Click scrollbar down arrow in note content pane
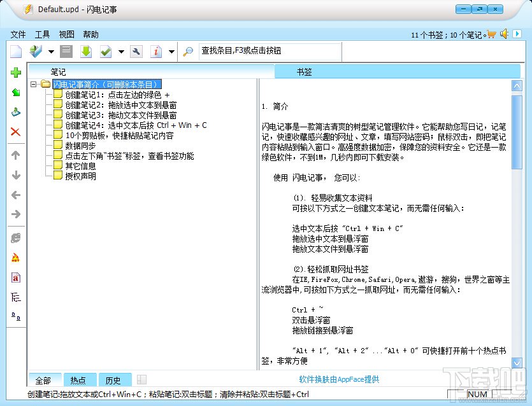The image size is (532, 406). [x=517, y=363]
